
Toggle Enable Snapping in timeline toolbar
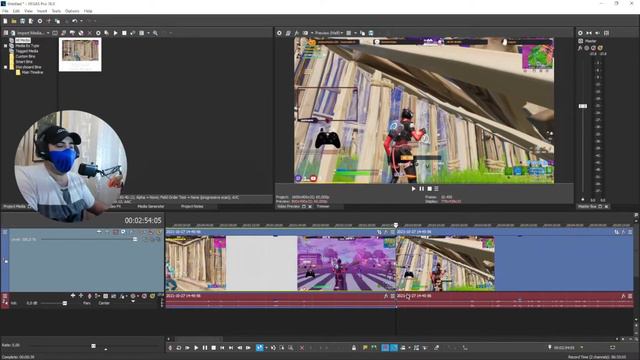tap(385, 348)
